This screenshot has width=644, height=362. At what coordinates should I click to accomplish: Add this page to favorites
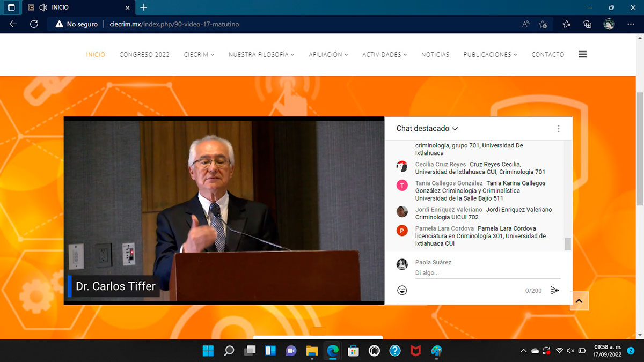click(543, 24)
